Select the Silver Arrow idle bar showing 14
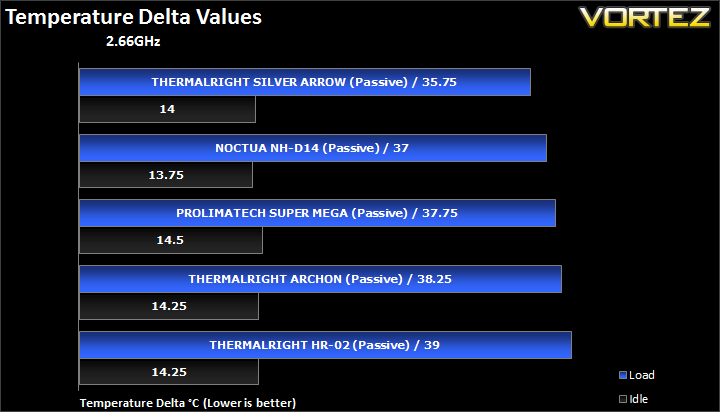Screen dimensions: 720x412 168,109
